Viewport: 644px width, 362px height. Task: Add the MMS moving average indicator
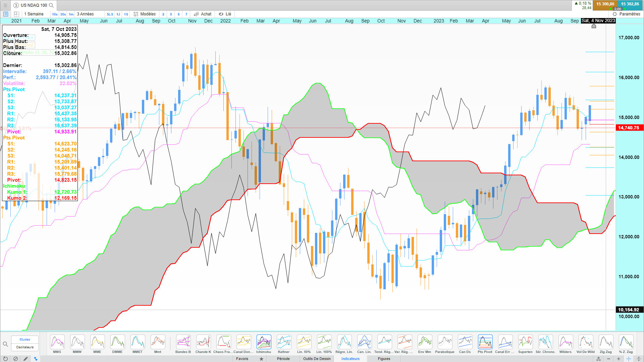coord(57,342)
